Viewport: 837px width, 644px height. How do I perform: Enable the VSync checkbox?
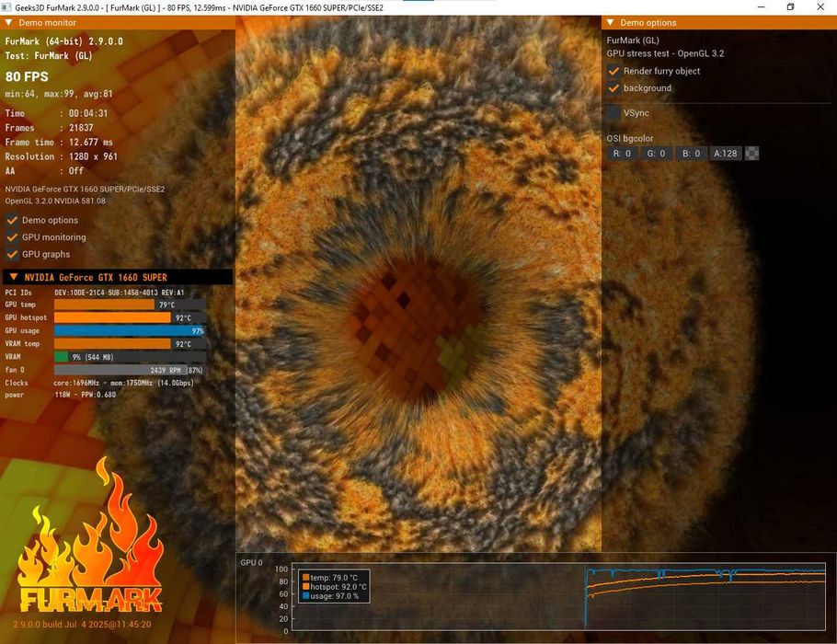tap(613, 112)
